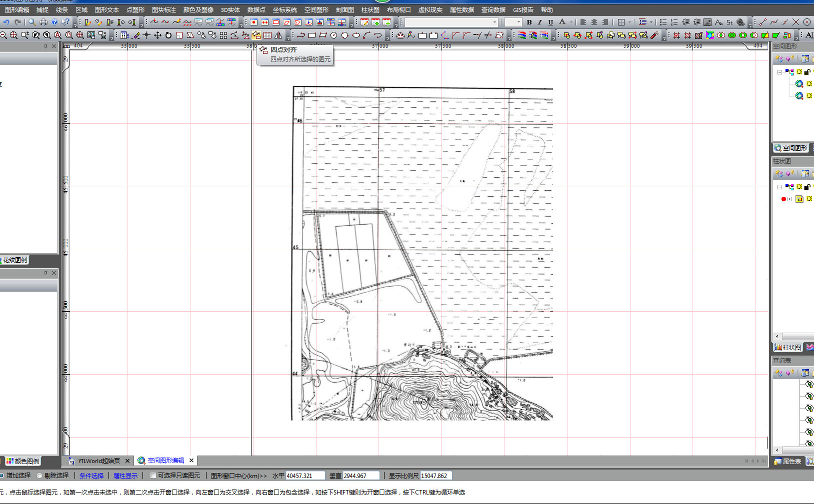Click the blue help question mark icon
Viewport: 814px width, 504px height.
pyautogui.click(x=54, y=22)
